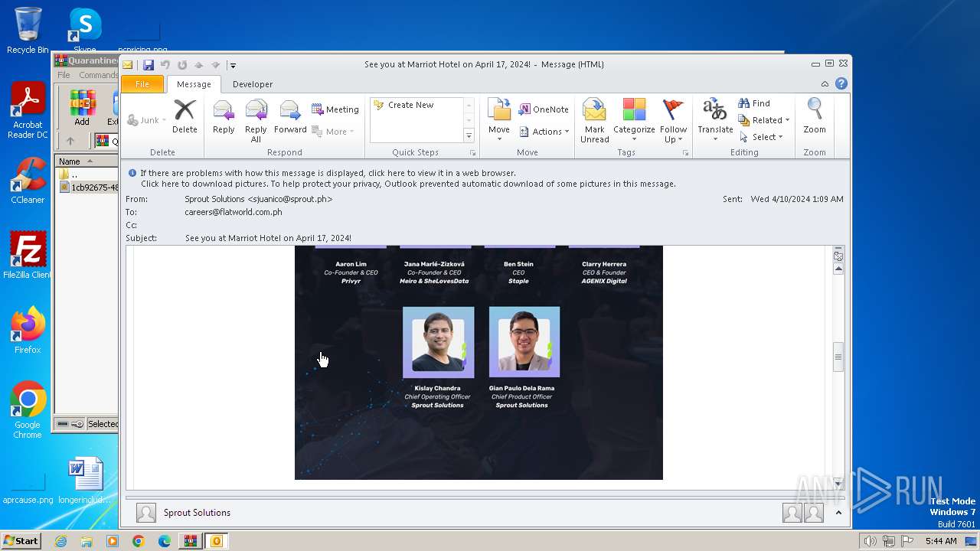Customize the Quick Access Toolbar
Viewport: 980px width, 551px height.
(x=233, y=65)
